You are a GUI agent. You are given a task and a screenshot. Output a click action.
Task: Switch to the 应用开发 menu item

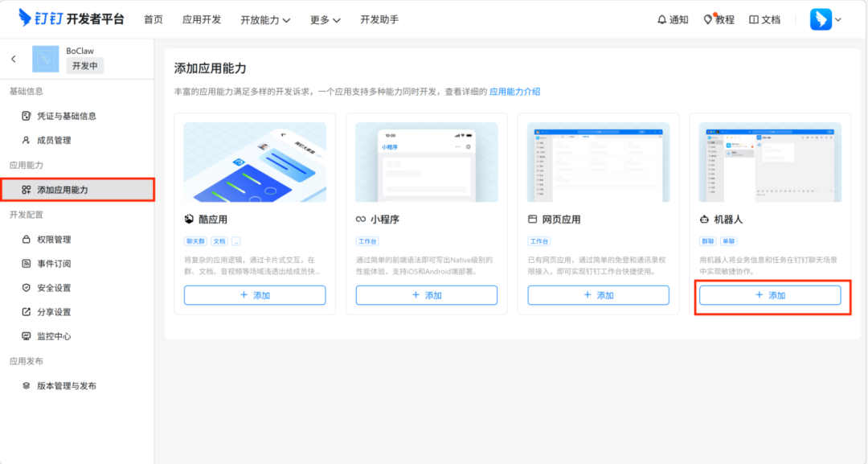coord(202,18)
